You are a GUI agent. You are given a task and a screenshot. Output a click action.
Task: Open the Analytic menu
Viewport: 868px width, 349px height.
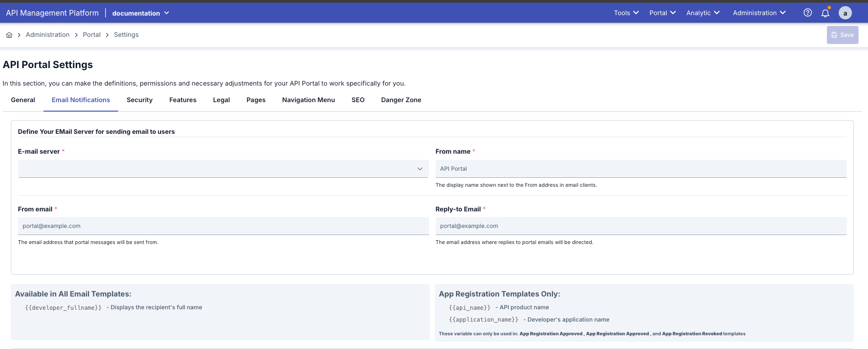pos(703,13)
